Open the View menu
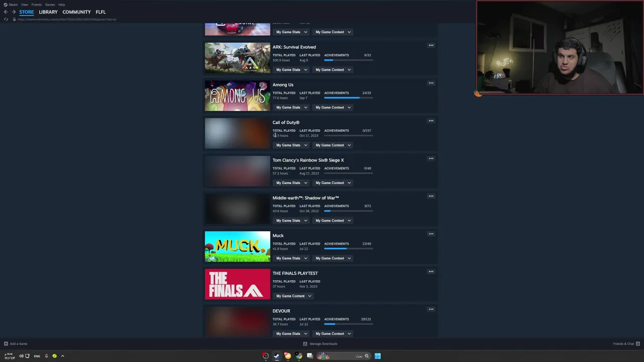Viewport: 644px width, 362px height. coord(24,5)
